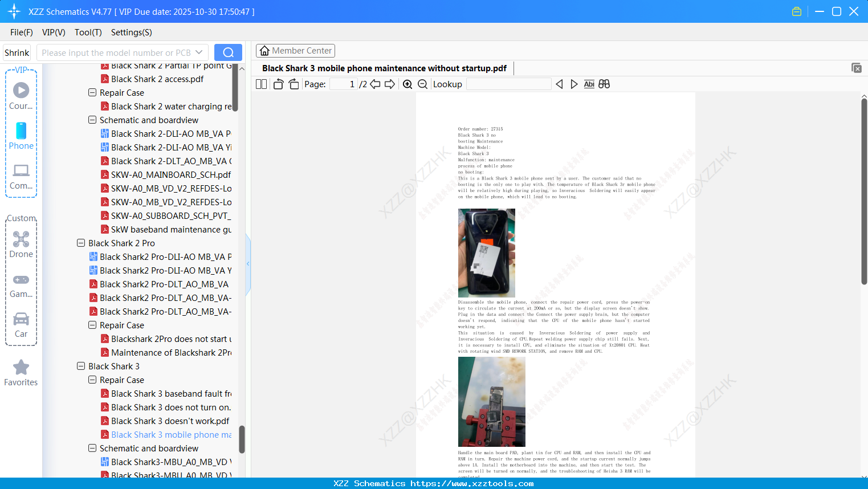Collapse the Black Shark 3 Repair Case section
This screenshot has height=489, width=868.
(x=92, y=380)
